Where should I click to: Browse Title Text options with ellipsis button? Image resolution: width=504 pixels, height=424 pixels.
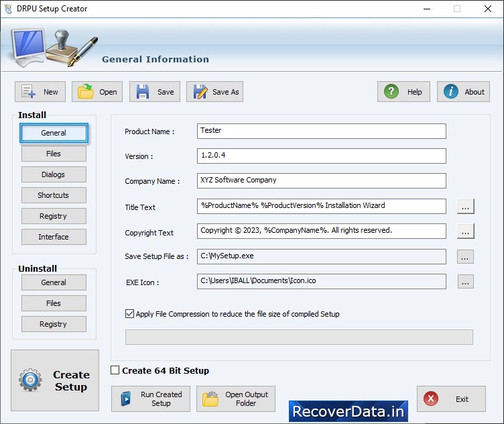coord(465,206)
